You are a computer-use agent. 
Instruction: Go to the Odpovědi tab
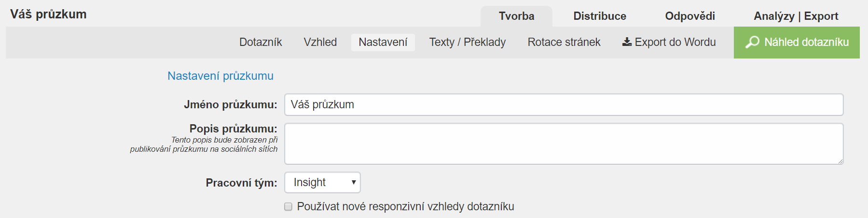(x=690, y=16)
